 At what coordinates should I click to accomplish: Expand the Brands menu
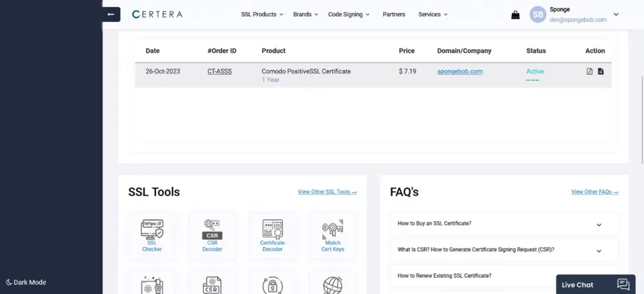(306, 14)
